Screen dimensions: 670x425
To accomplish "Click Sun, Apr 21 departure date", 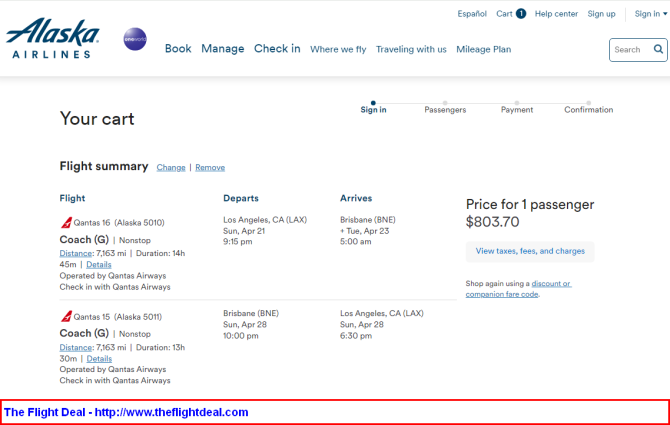I will point(244,231).
